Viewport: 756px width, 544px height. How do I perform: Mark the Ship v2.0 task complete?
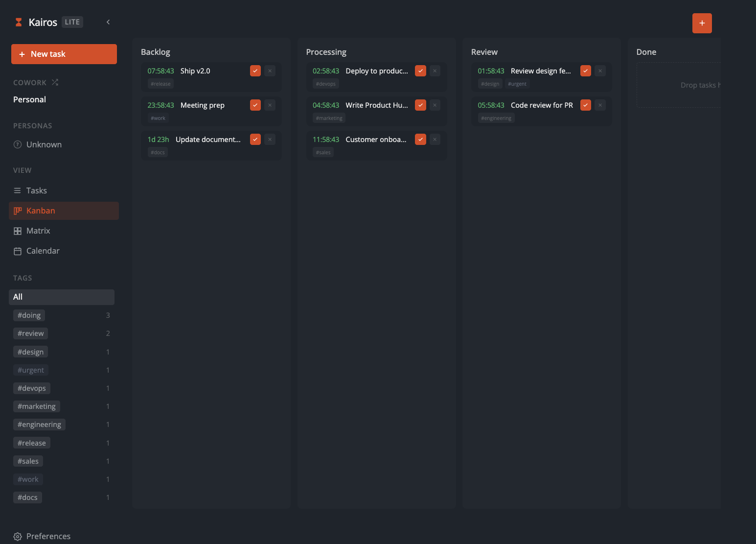pos(255,71)
